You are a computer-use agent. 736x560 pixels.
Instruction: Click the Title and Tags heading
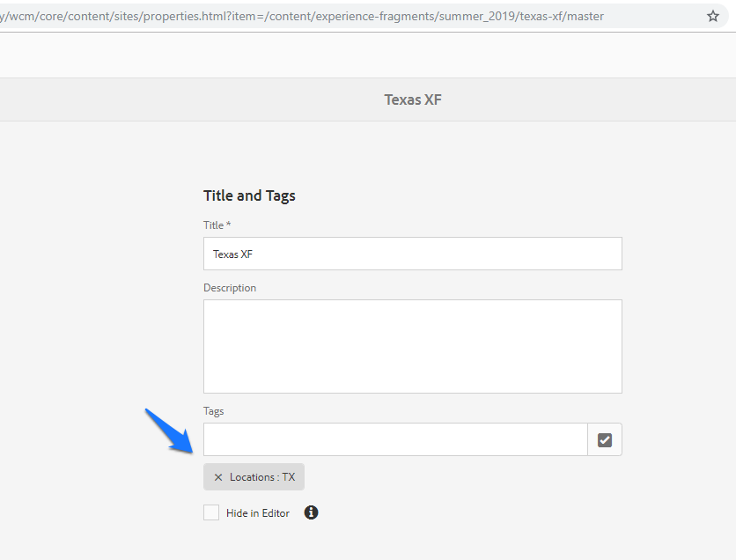pyautogui.click(x=249, y=195)
